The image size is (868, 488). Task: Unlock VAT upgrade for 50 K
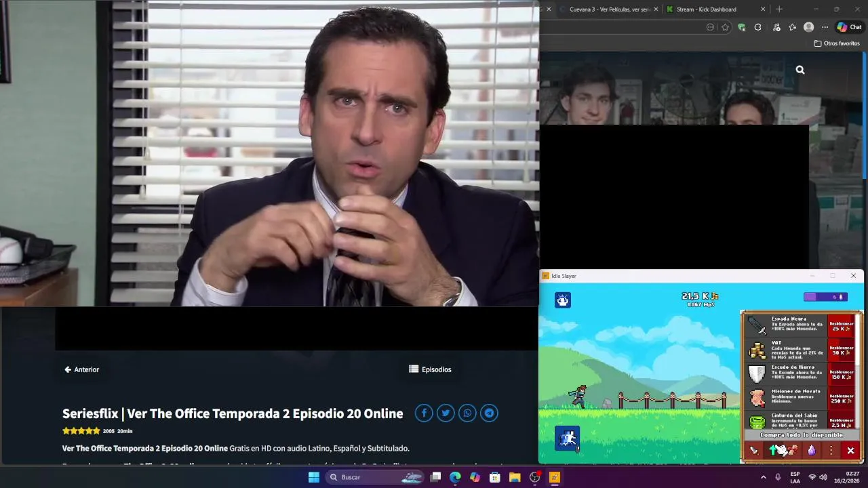coord(842,350)
